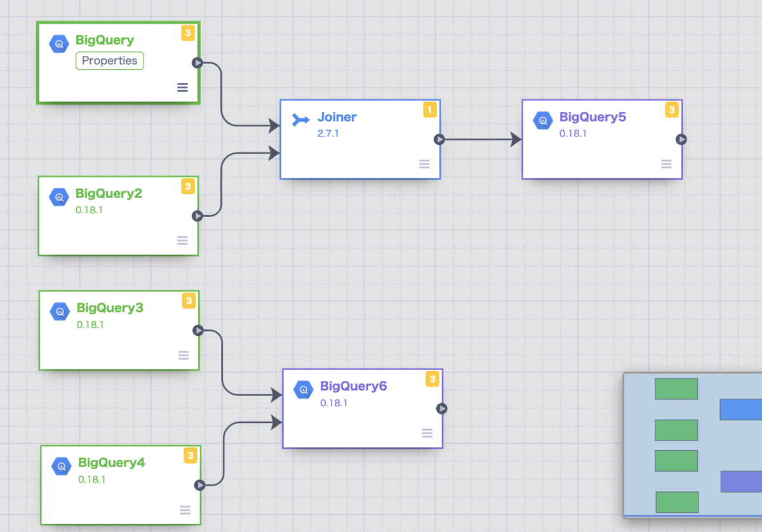Click the Joiner merge arrow icon

click(x=300, y=120)
